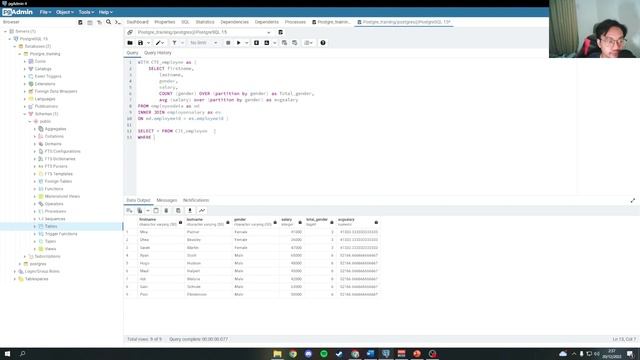The image size is (640, 360).
Task: Switch to the Notifications tab
Action: [196, 200]
